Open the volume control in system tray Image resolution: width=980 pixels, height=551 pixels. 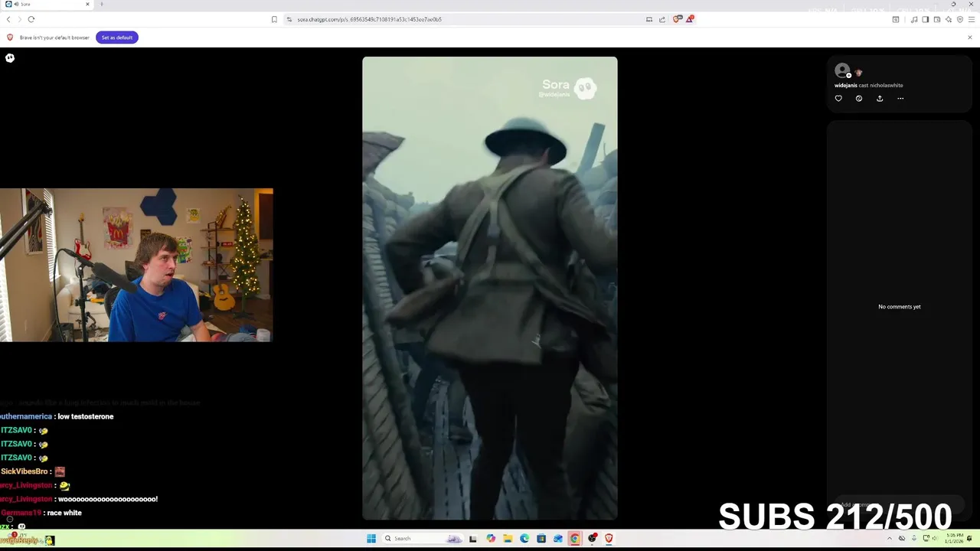935,539
